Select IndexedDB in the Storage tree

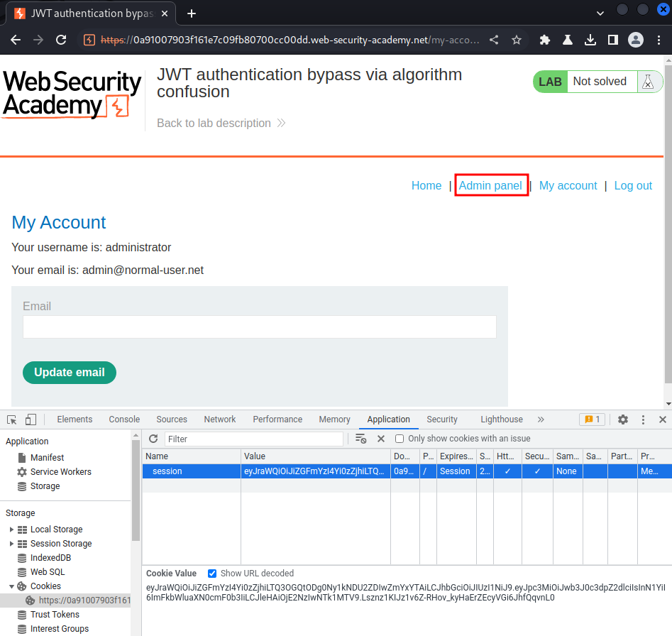click(50, 558)
